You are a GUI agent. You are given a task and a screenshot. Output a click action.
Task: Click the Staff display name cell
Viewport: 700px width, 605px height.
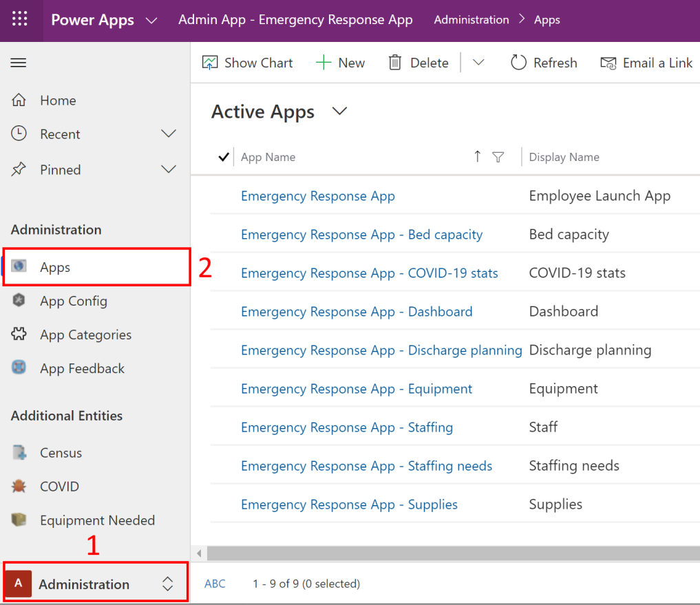click(543, 427)
